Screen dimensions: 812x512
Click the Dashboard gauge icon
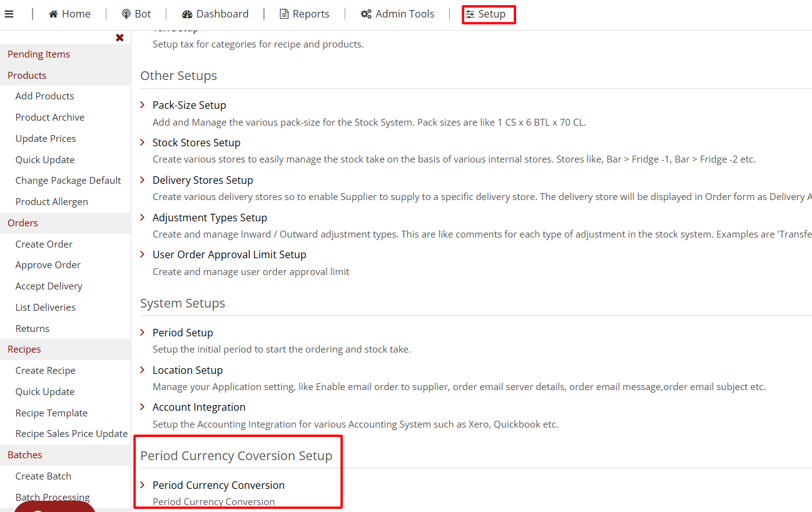(187, 14)
